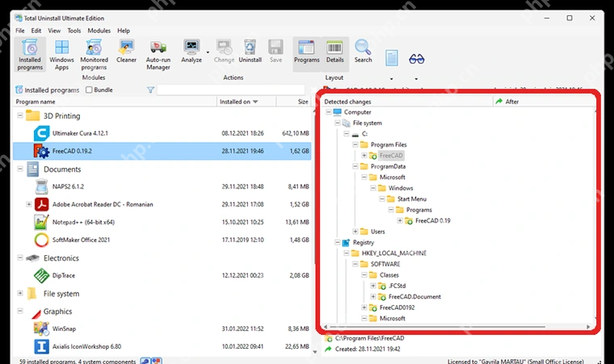Open the File menu
This screenshot has height=364, width=614.
[20, 31]
